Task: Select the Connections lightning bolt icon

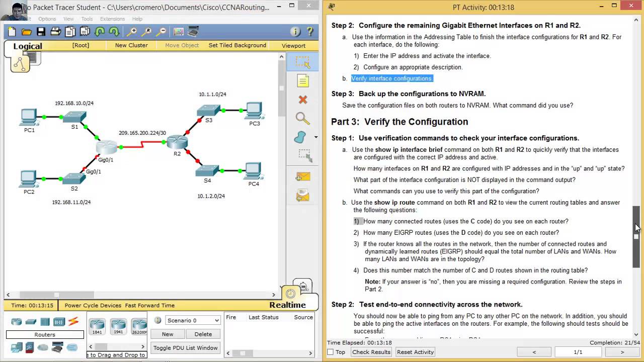Action: click(x=73, y=322)
